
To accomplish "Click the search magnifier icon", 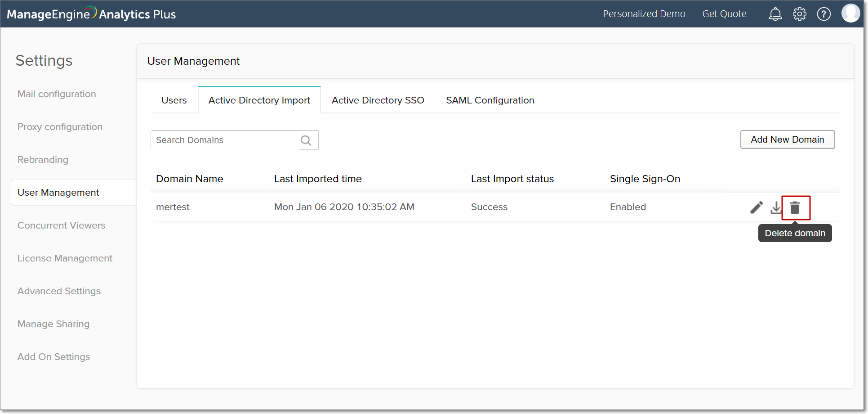I will click(306, 140).
